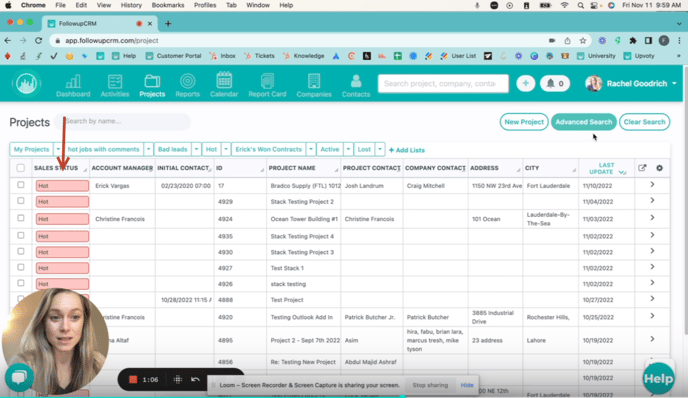Click the FollowupCRM logo icon
This screenshot has width=688, height=398.
(x=26, y=83)
